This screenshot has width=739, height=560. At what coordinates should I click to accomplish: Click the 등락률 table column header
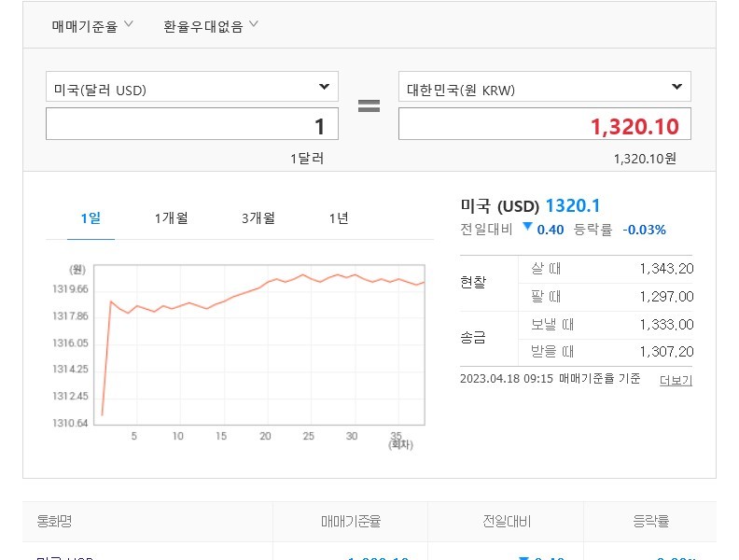tap(649, 522)
